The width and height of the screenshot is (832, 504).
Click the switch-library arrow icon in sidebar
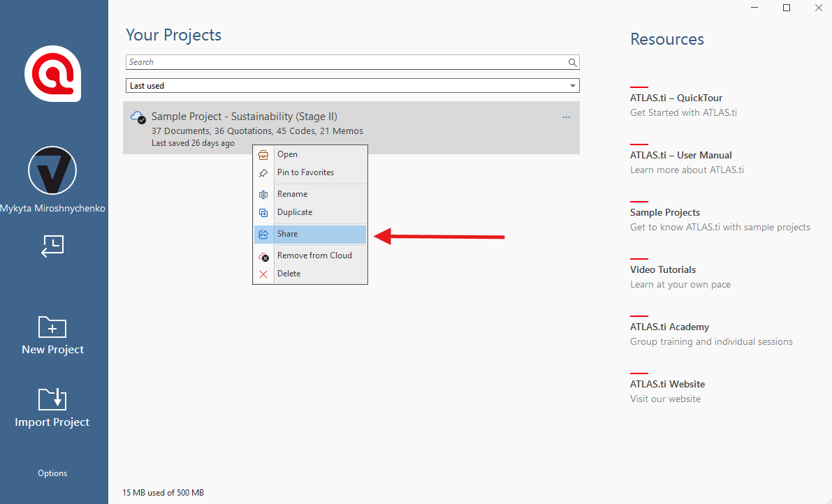tap(52, 246)
